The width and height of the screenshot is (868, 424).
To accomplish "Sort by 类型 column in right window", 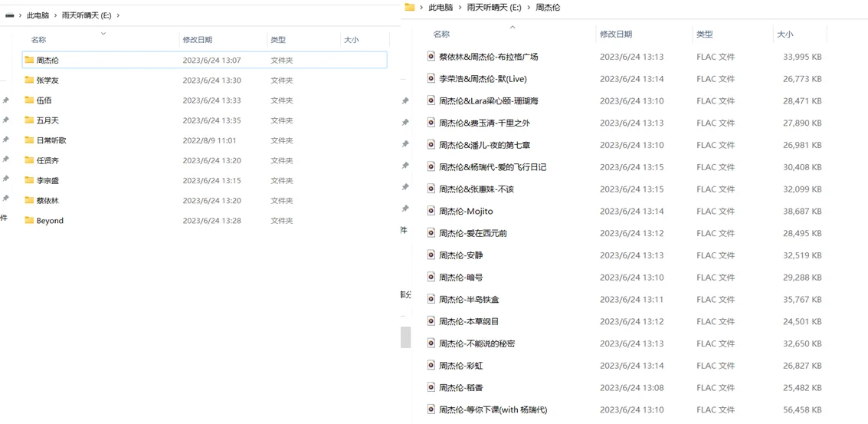I will coord(705,35).
